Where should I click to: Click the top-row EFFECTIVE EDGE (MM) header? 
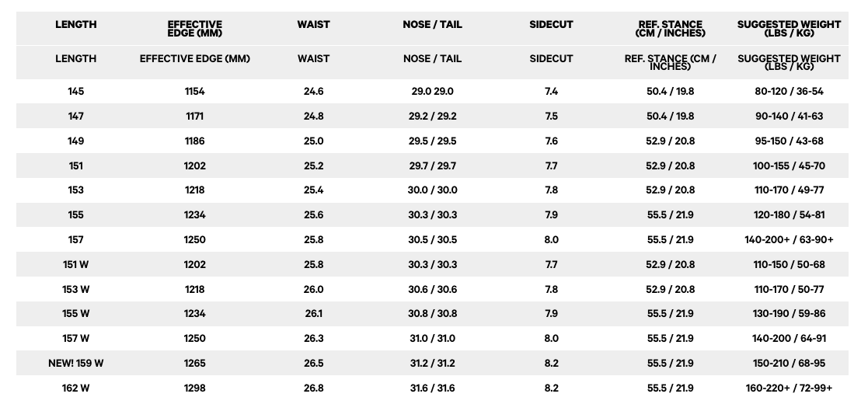pyautogui.click(x=195, y=28)
